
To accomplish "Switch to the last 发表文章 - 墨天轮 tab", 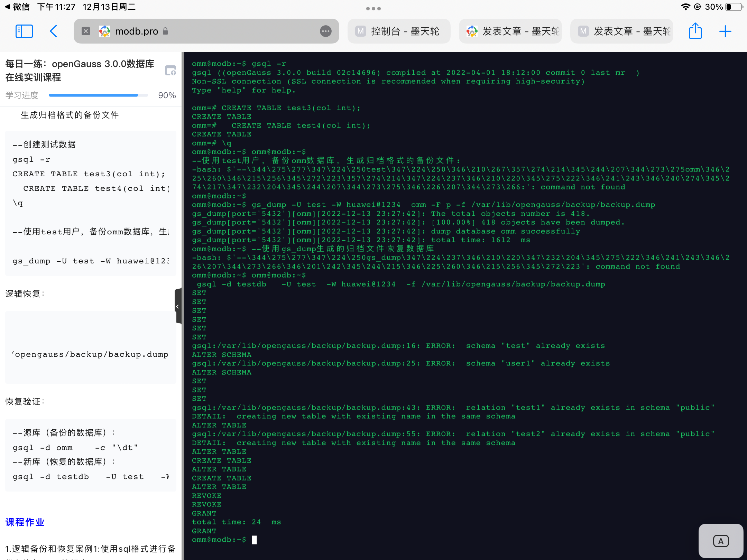I will tap(622, 31).
